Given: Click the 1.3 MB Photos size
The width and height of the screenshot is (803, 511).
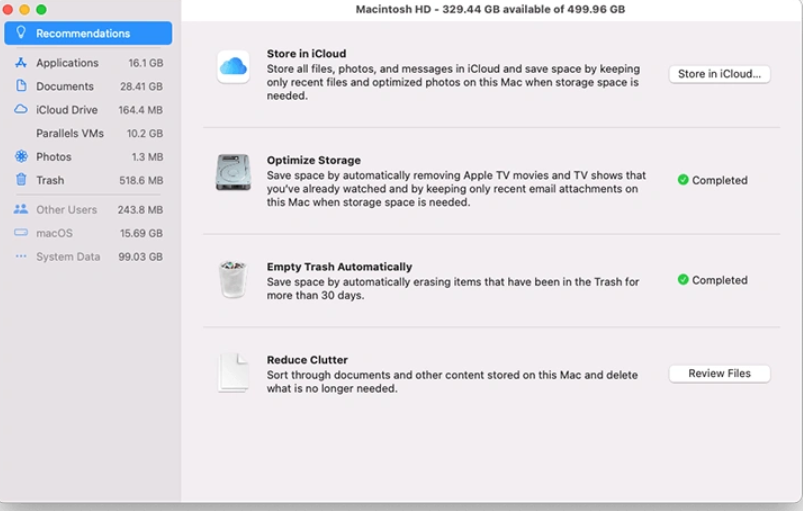Looking at the screenshot, I should 147,157.
